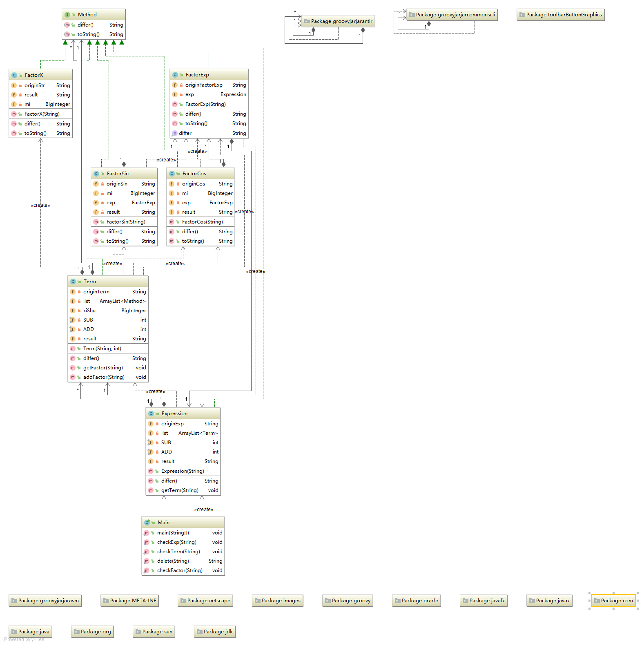Click the FactorExp(String) constructor row
Image resolution: width=644 pixels, height=646 pixels.
pos(209,104)
